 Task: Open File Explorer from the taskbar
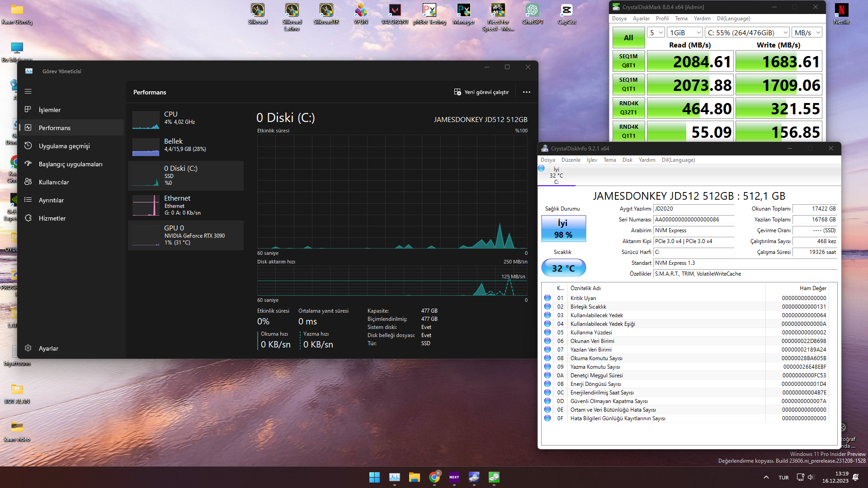click(414, 477)
